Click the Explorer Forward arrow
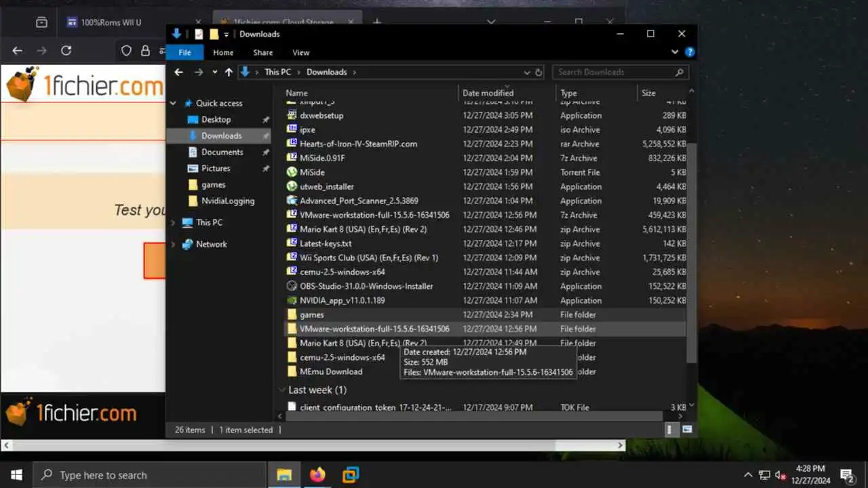Screen dimensions: 868x488 [x=199, y=72]
